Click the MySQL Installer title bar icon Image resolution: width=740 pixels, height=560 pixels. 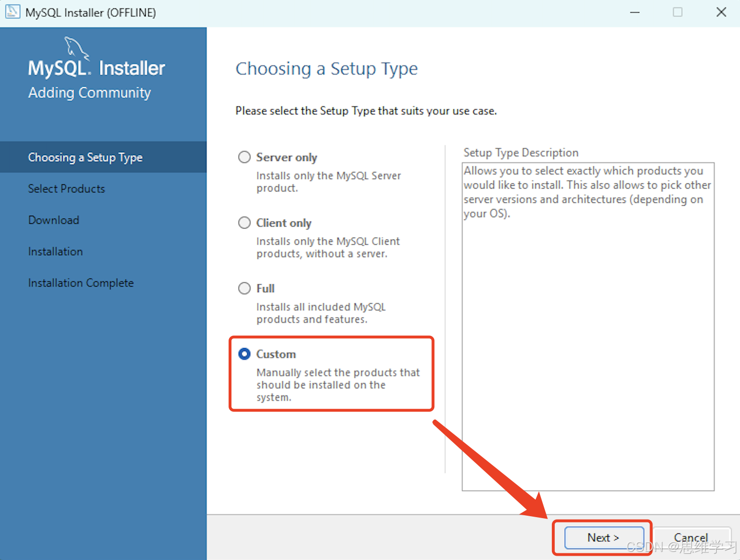tap(13, 12)
